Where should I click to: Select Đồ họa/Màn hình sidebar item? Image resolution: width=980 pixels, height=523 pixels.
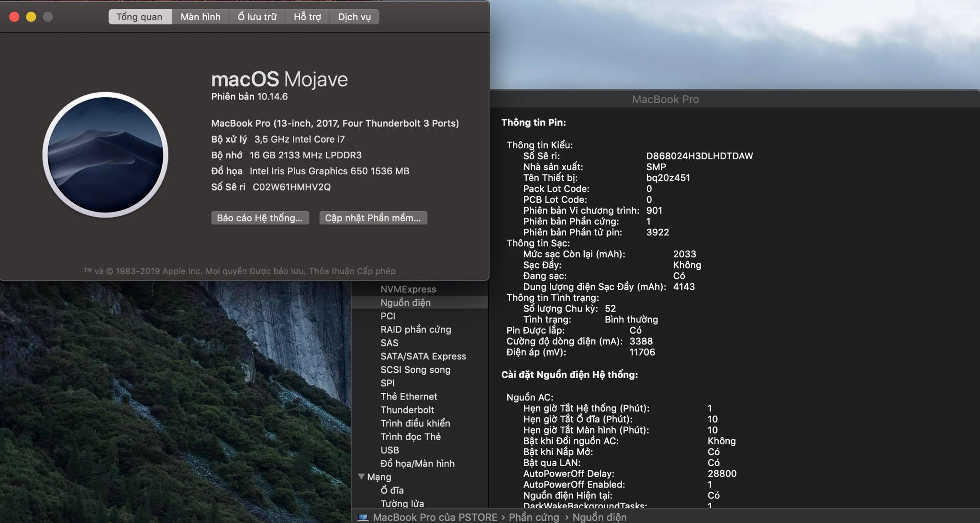pos(417,463)
